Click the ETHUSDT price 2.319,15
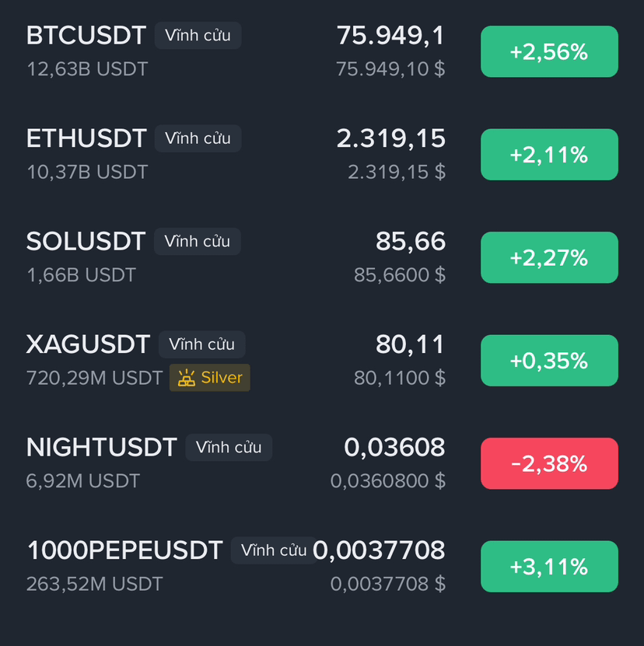The width and height of the screenshot is (644, 646). (x=391, y=138)
